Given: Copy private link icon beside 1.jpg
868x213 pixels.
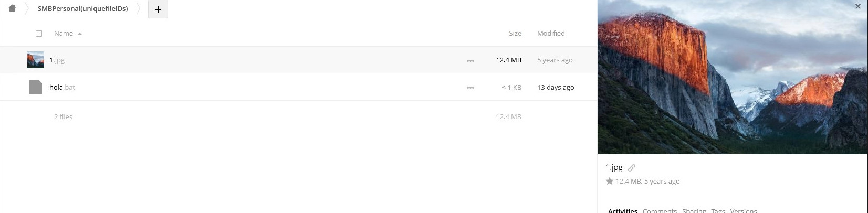Looking at the screenshot, I should coord(632,168).
